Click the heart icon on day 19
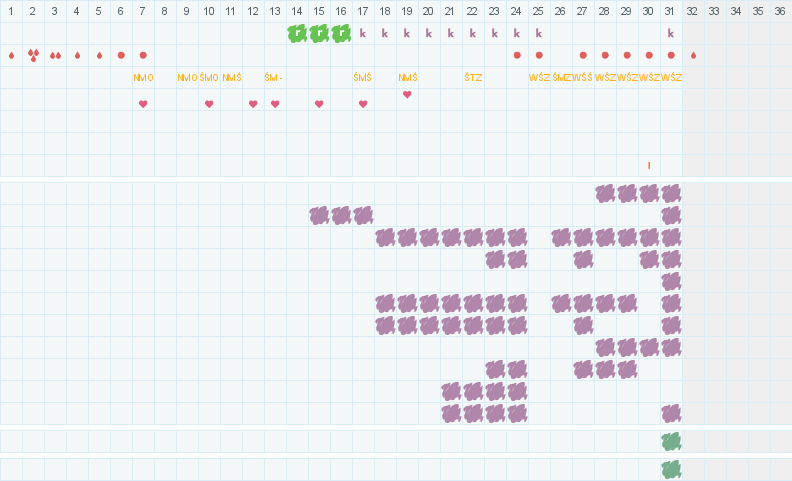This screenshot has width=792, height=481. point(407,95)
